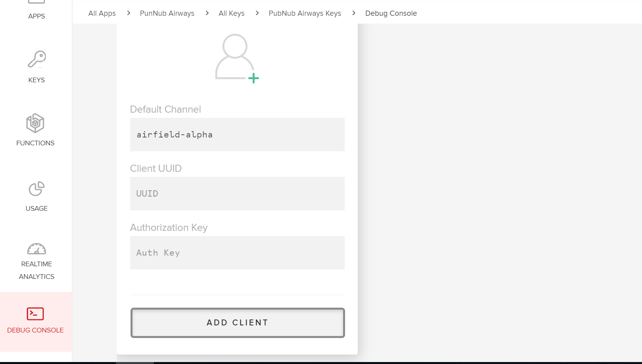Click chevron after All Keys breadcrumb
The image size is (642, 364).
click(257, 13)
